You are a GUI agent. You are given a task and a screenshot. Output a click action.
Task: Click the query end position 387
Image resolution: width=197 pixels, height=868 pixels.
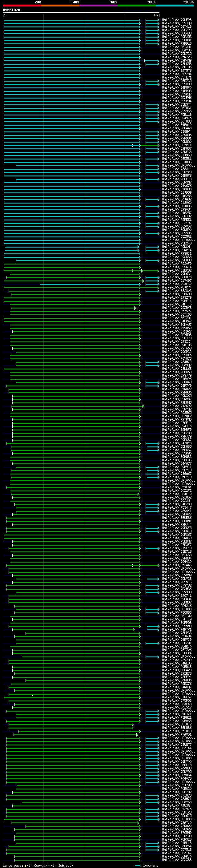tap(155, 15)
